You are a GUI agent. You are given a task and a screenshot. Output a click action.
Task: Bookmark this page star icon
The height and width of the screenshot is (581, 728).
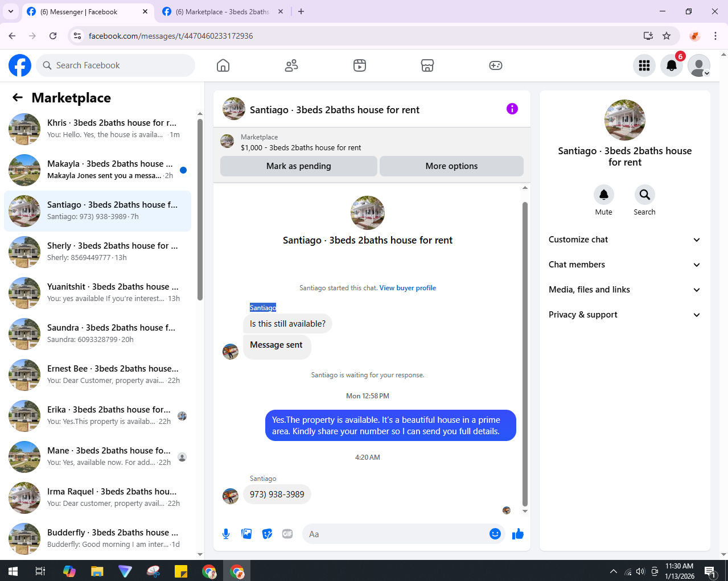pos(667,36)
